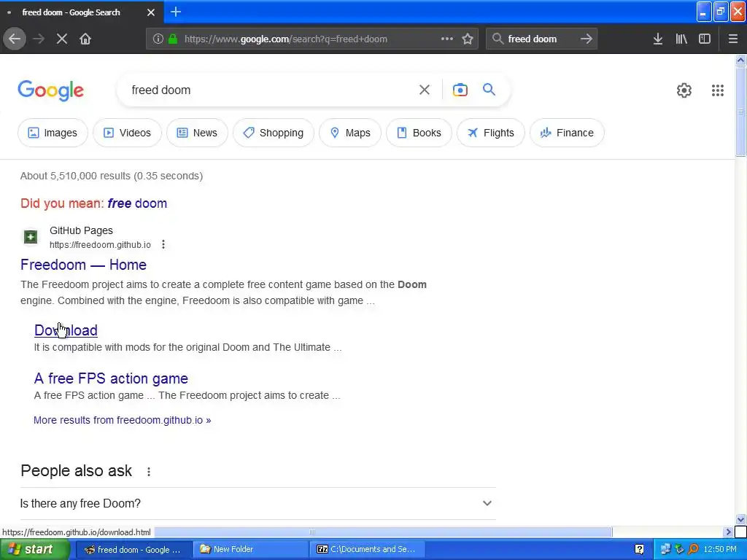747x560 pixels.
Task: Close the freed doom Google Search tab
Action: click(x=151, y=12)
